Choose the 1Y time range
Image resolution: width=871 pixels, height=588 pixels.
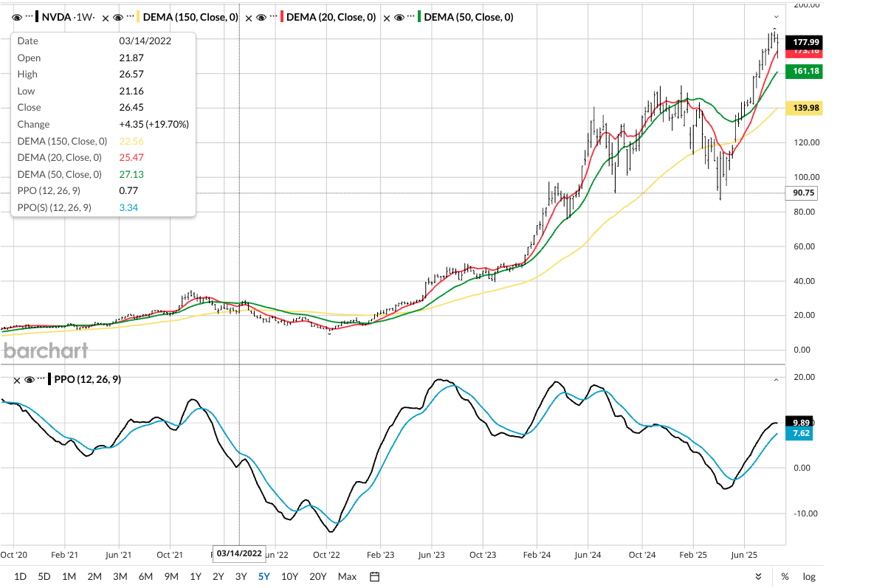[x=196, y=576]
